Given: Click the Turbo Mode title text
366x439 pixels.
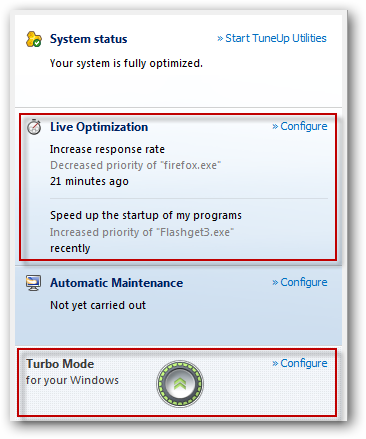Looking at the screenshot, I should point(60,364).
